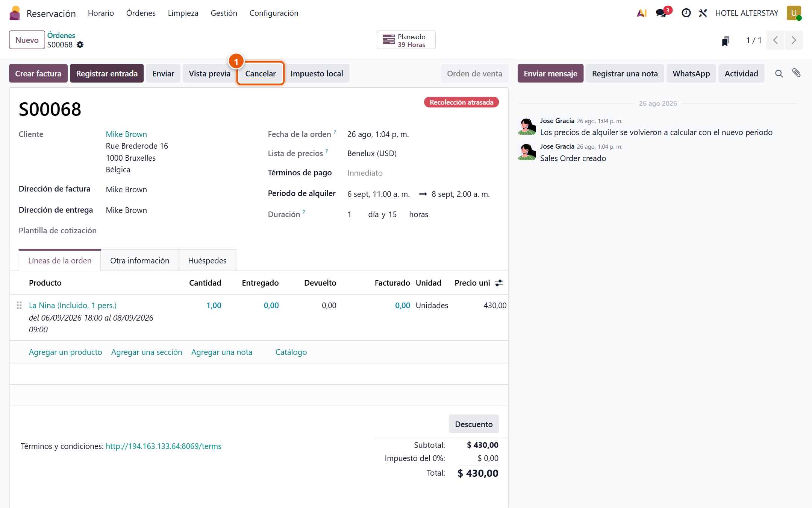Open the Planeado 39 Horas activity button
The image size is (812, 508).
pyautogui.click(x=406, y=40)
